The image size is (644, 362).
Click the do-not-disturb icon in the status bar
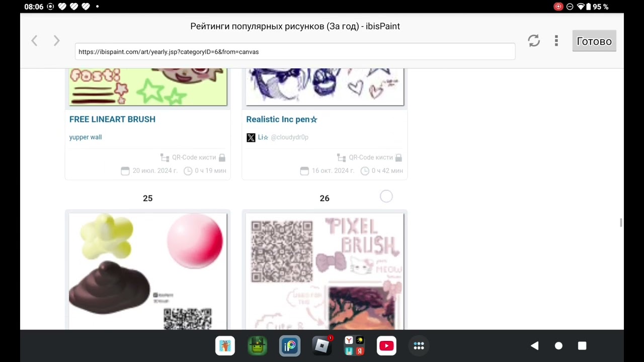tap(570, 7)
